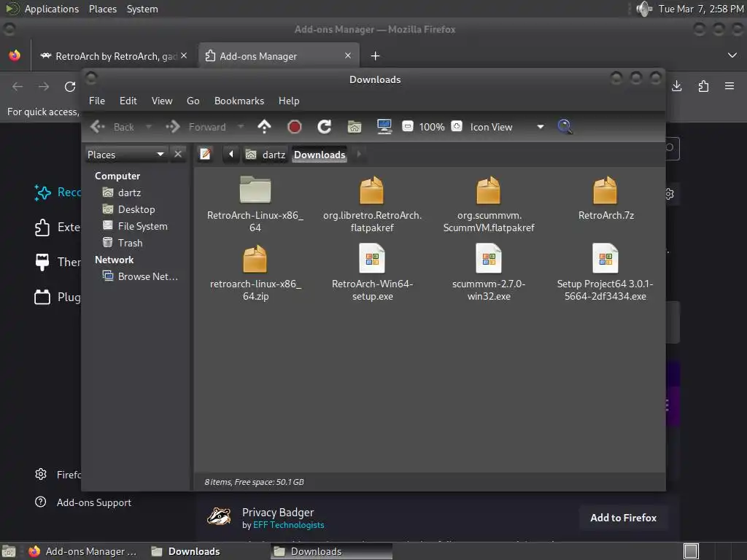Stop loading with the red stop icon
The height and width of the screenshot is (560, 747).
coord(295,127)
